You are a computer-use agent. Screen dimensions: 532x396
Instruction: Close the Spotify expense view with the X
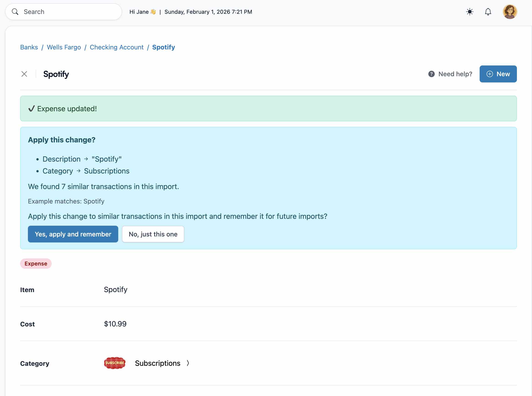[x=24, y=74]
